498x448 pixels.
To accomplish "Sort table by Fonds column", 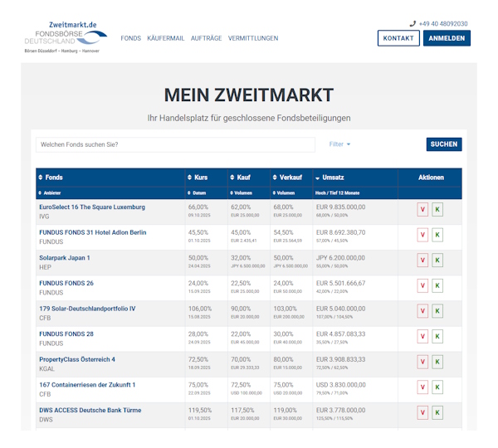I will tap(51, 178).
